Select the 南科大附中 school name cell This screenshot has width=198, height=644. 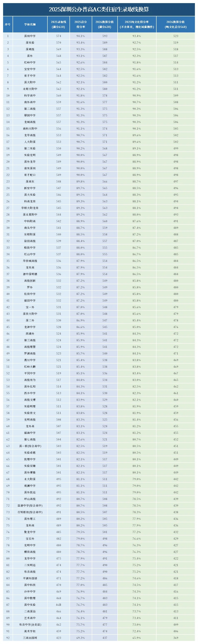click(x=30, y=129)
